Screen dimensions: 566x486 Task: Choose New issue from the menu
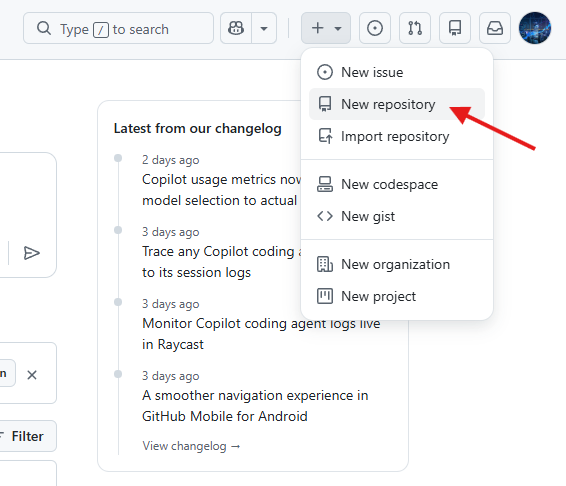pyautogui.click(x=397, y=72)
